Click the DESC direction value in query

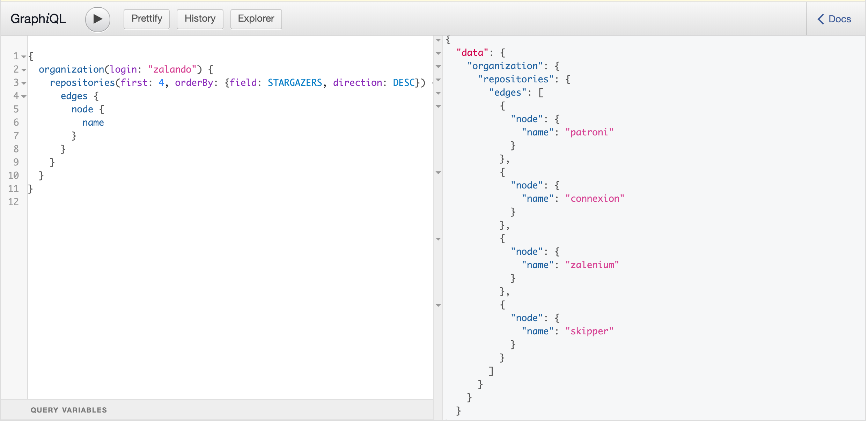coord(404,83)
